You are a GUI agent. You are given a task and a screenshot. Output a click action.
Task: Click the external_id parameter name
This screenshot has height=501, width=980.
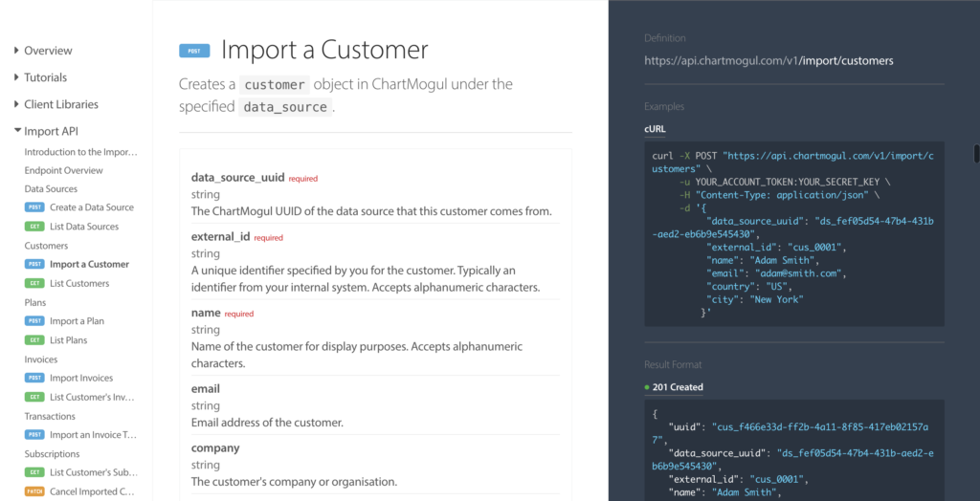pyautogui.click(x=221, y=237)
